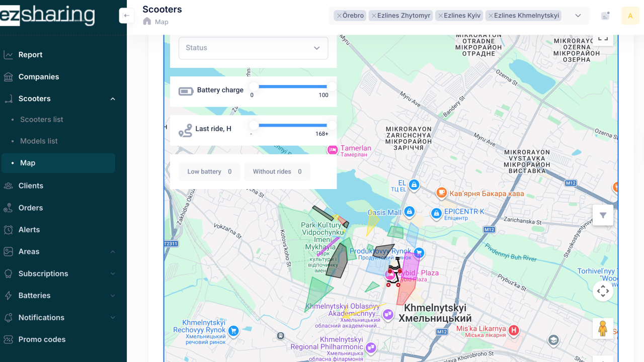Expand the cities selection dropdown chevron

577,16
